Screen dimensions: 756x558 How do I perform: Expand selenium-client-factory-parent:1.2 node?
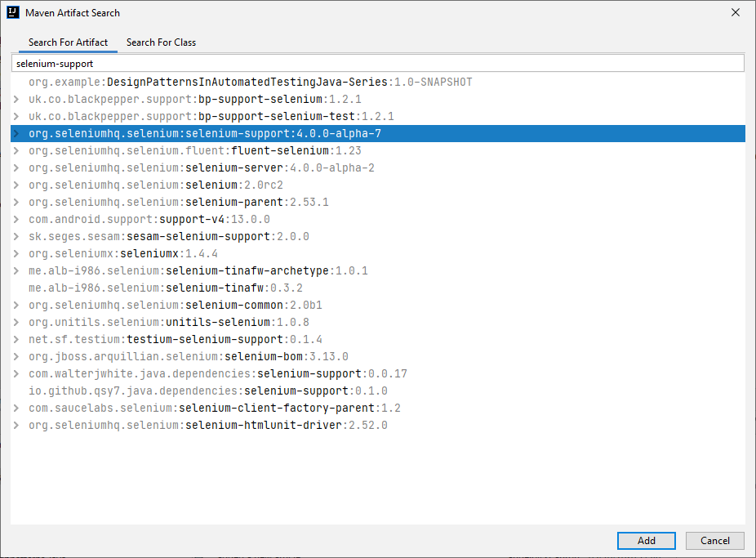coord(16,408)
